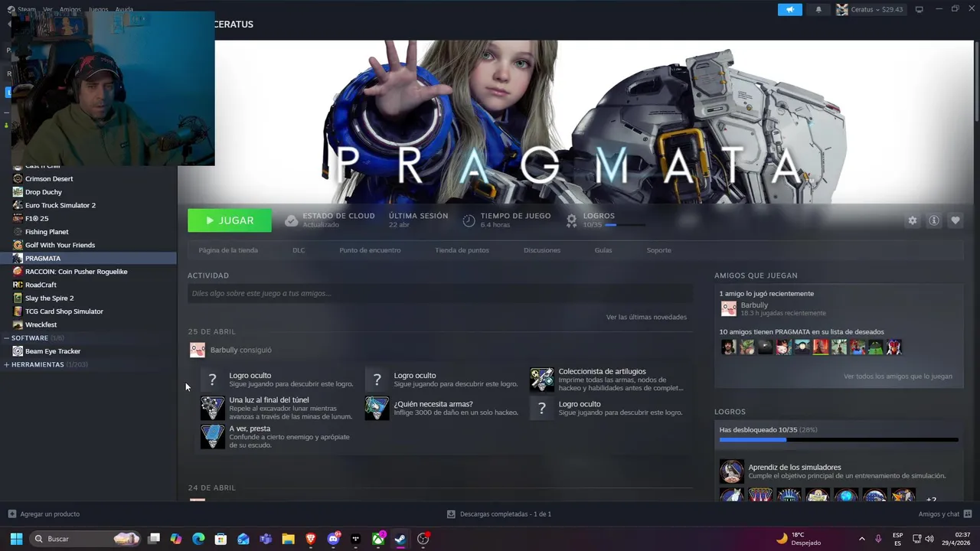Open Descargas completadas downloads status
The width and height of the screenshot is (980, 551).
[x=499, y=514]
